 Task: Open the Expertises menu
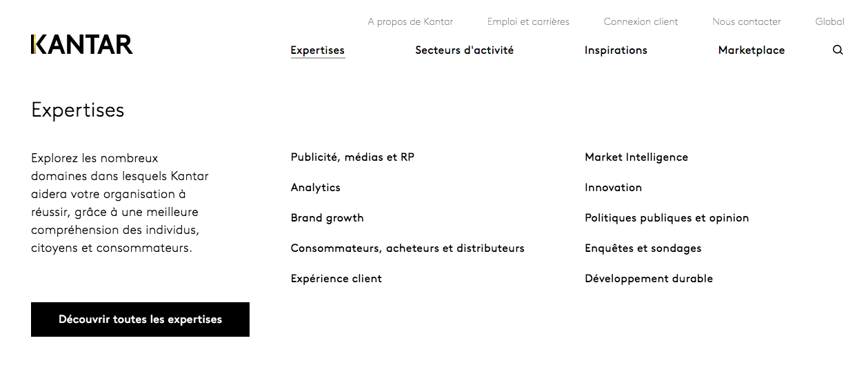click(x=318, y=50)
